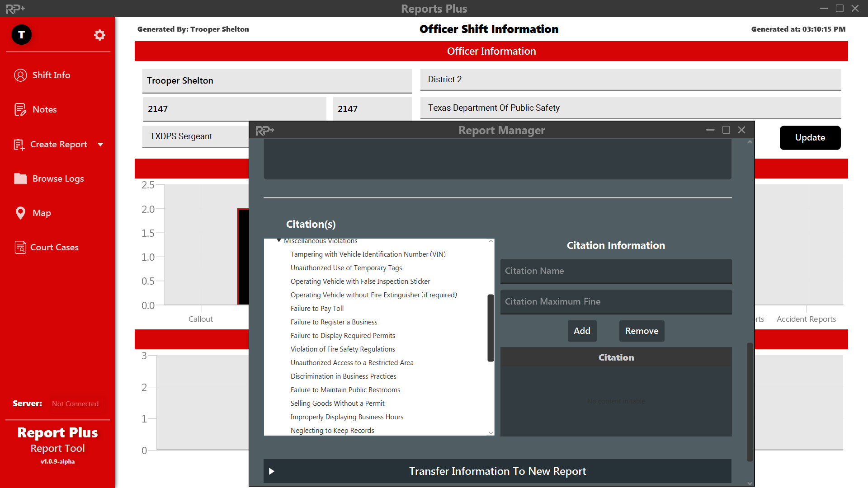Click the Map location pin icon
The image size is (868, 488).
(20, 213)
